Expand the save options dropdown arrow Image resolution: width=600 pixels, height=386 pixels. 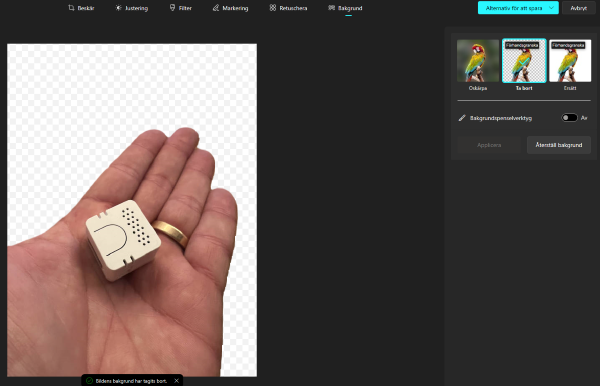click(551, 8)
